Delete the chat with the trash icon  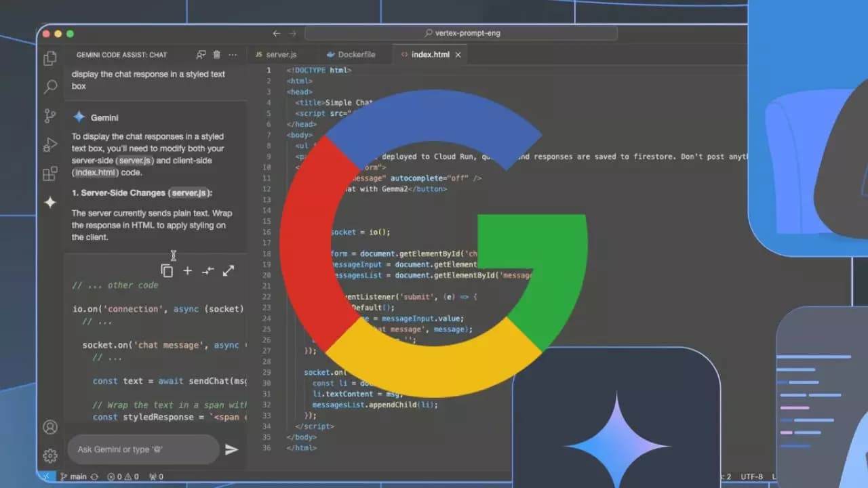[216, 54]
